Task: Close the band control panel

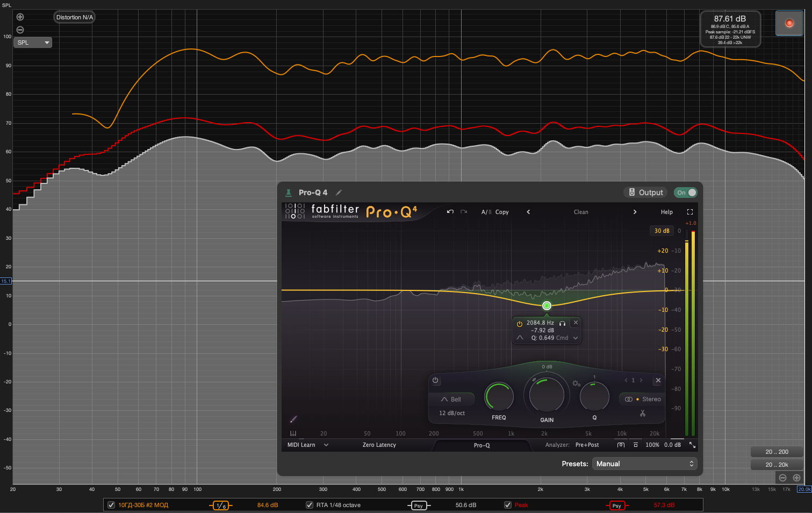Action: pos(658,380)
